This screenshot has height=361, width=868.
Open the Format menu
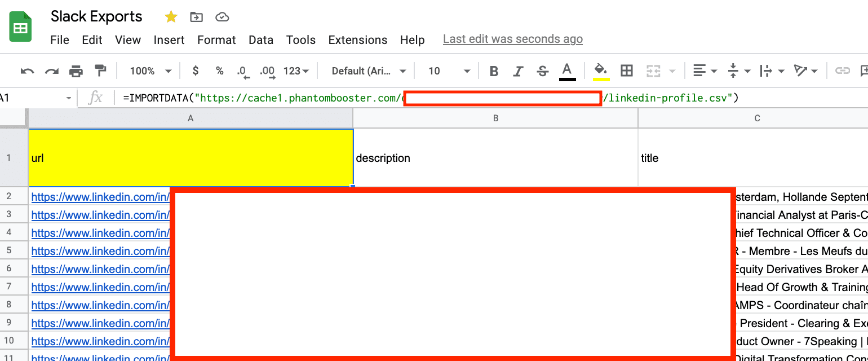[216, 40]
